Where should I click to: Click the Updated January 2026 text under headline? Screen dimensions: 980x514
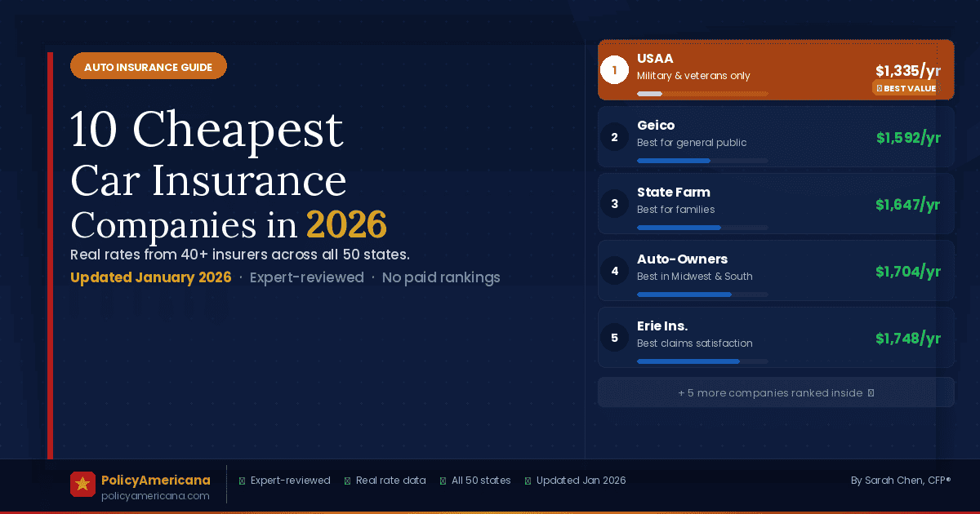tap(150, 277)
